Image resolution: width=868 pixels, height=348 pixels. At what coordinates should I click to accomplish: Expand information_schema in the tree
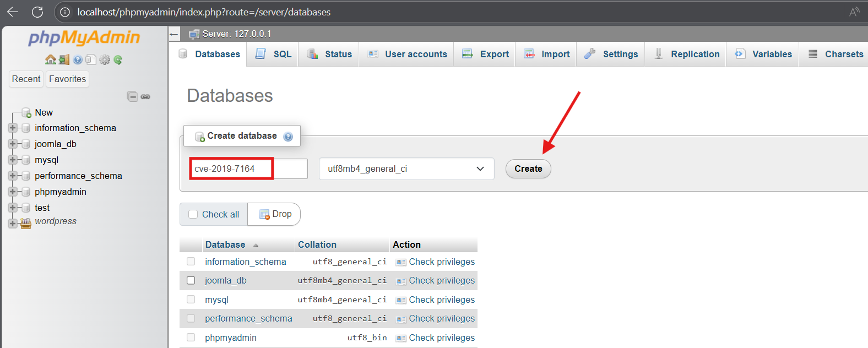pyautogui.click(x=13, y=128)
